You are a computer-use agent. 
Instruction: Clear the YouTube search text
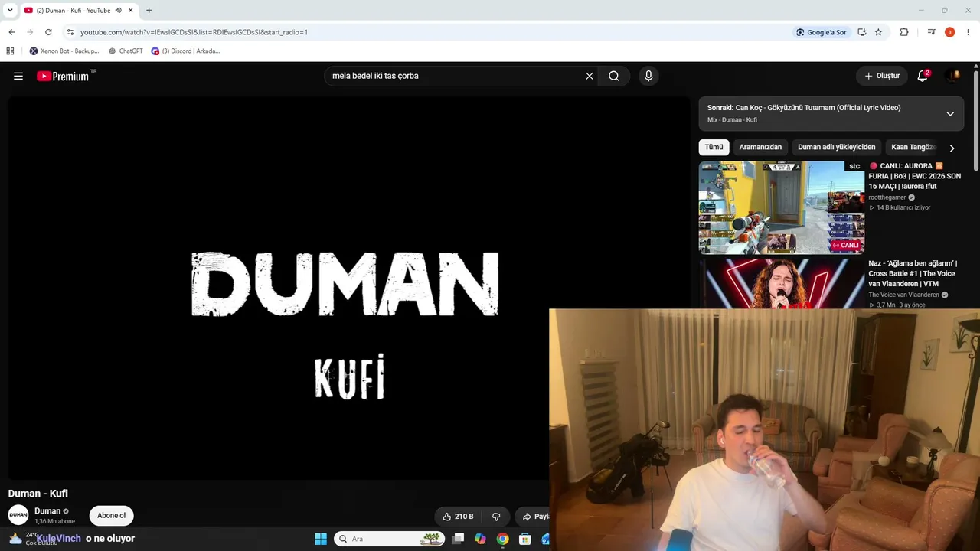[x=590, y=76]
